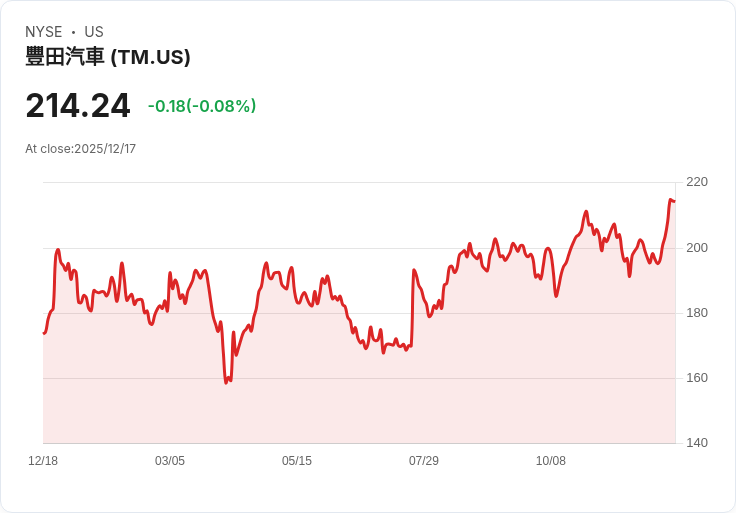Click the 140 price axis label
Image resolution: width=736 pixels, height=513 pixels.
pos(697,443)
